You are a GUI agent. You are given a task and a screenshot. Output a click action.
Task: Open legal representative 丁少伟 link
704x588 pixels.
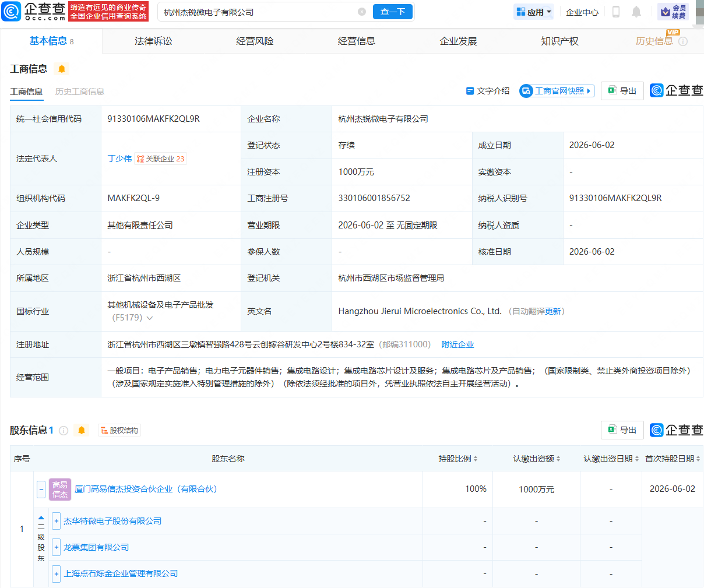click(x=119, y=159)
